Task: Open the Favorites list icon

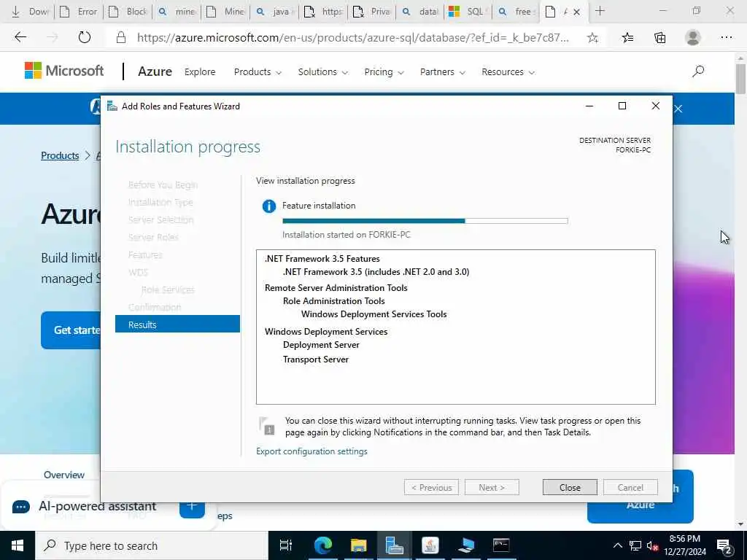Action: pos(627,38)
